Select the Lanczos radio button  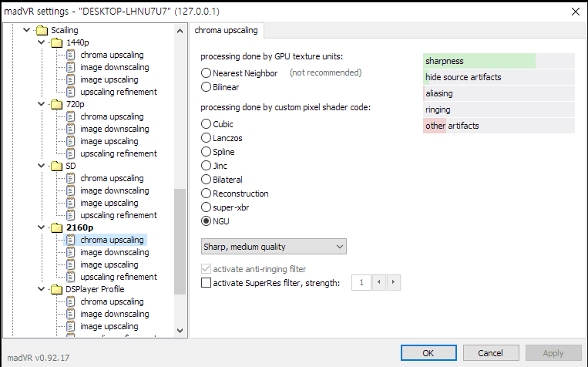pos(206,138)
